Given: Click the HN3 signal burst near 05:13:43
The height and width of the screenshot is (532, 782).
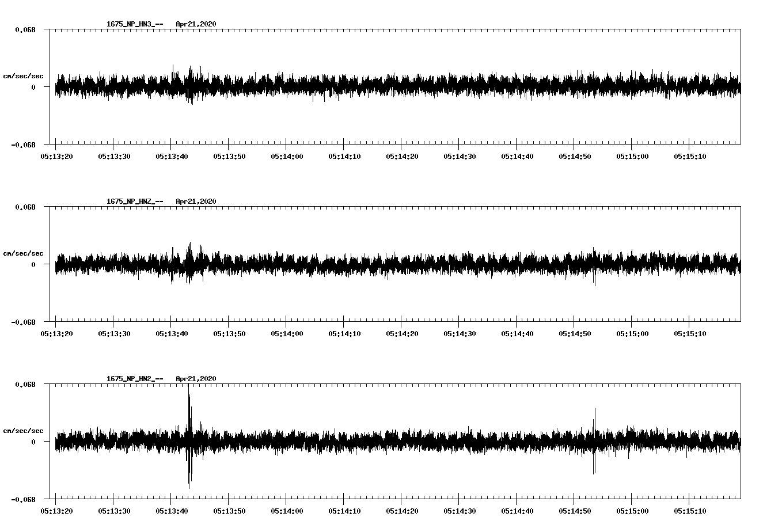Looking at the screenshot, I should 190,83.
